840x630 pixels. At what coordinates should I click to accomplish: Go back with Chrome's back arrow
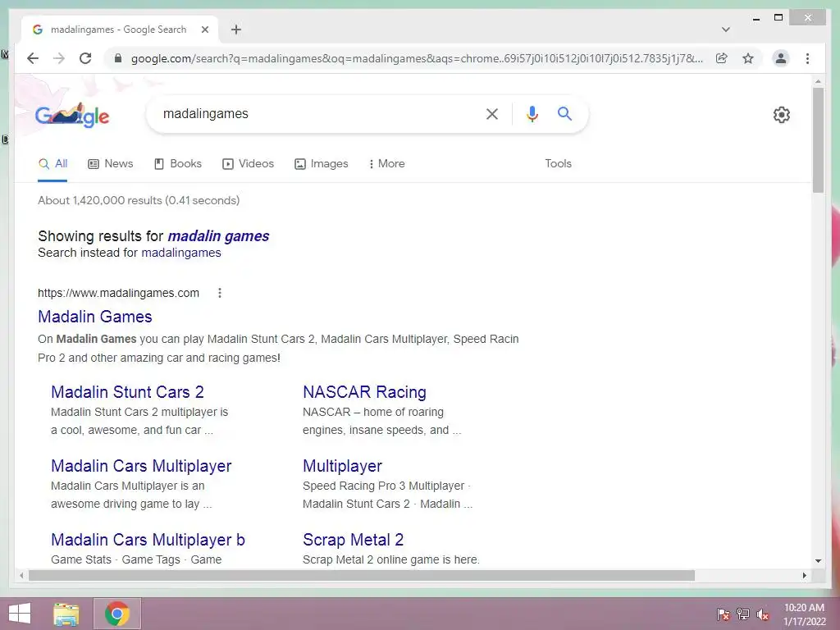(33, 58)
